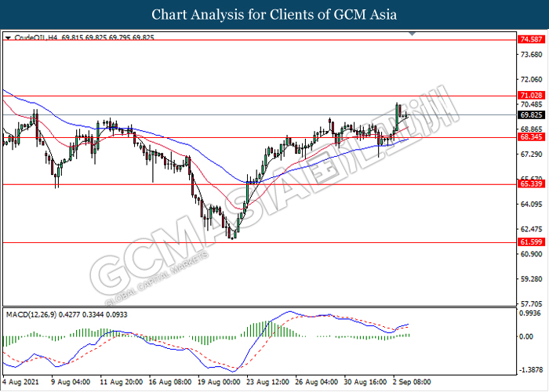Select the 61.599 red price label

tap(531, 241)
